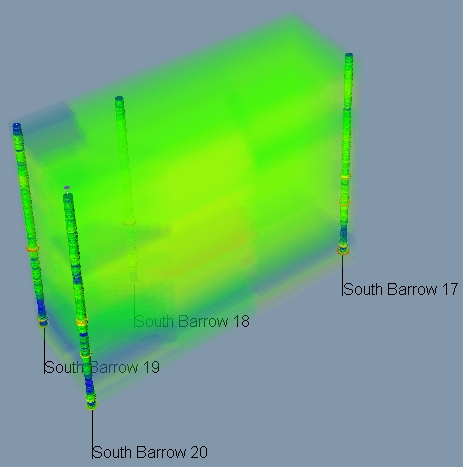
Task: Click the yellow ring midway on South Barrow 20
Action: click(x=82, y=322)
